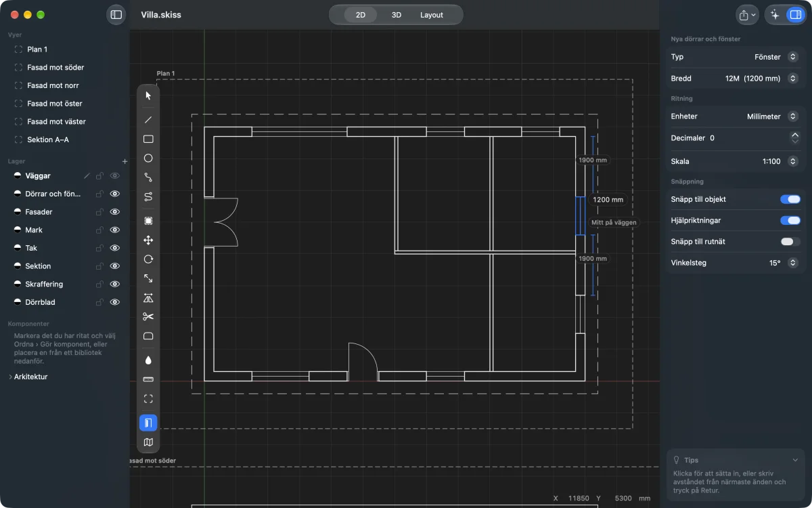Open the Bredd 12M dropdown
This screenshot has width=812, height=508.
click(x=793, y=79)
